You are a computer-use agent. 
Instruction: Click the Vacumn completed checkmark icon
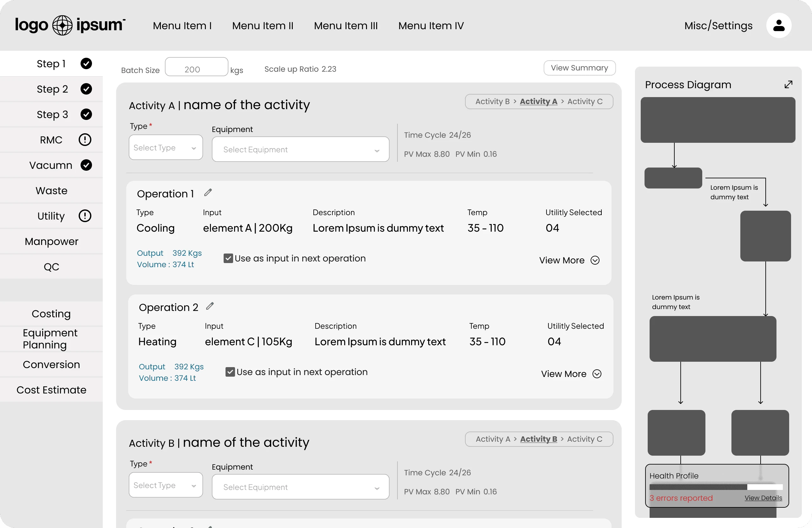[86, 165]
